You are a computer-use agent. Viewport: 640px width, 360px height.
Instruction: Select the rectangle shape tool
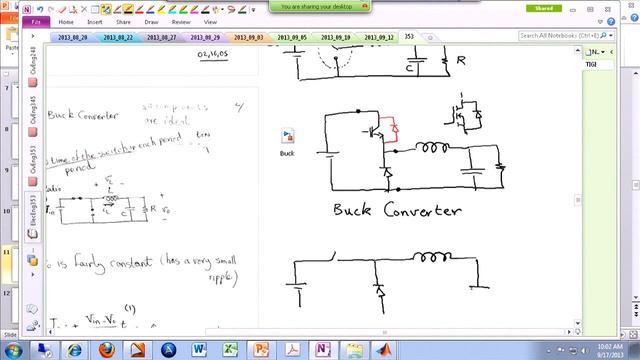pyautogui.click(x=95, y=9)
